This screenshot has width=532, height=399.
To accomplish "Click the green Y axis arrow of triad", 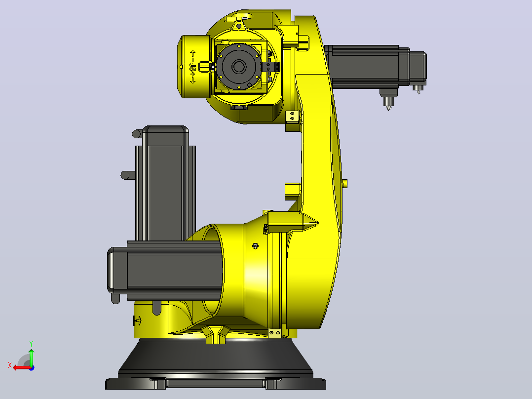I will click(x=31, y=357).
